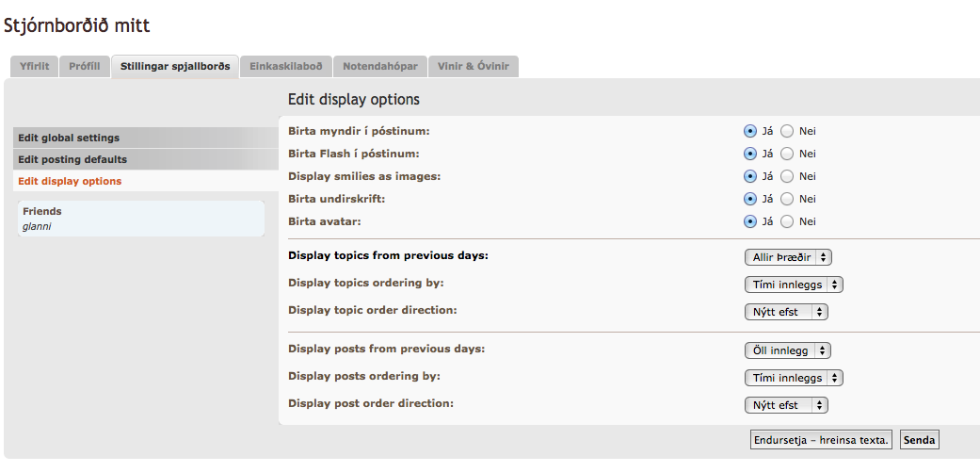The height and width of the screenshot is (472, 980).
Task: Select Nei for Birta Flash í póstinum
Action: pos(787,154)
